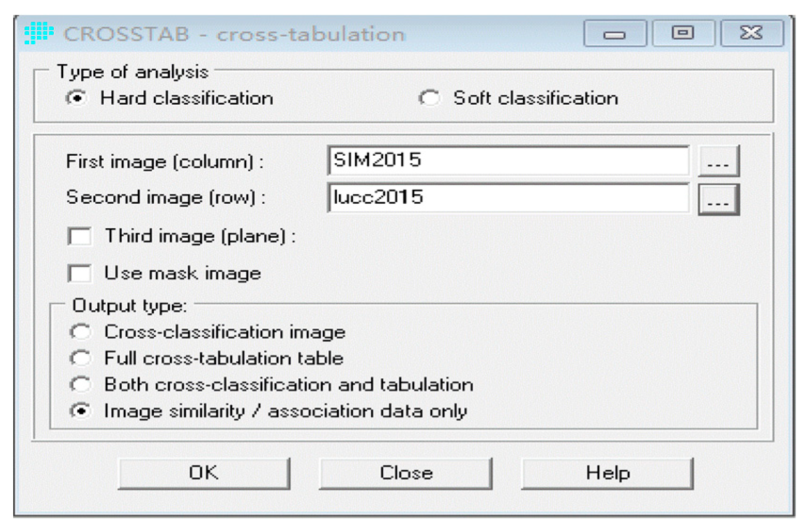Click the First image field containing SIM2015
This screenshot has width=810, height=532.
point(508,160)
